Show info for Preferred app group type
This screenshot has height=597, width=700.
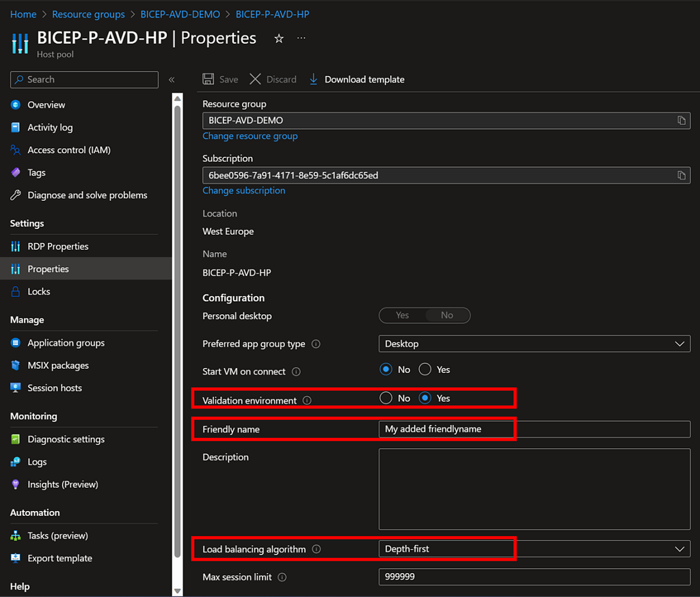coord(316,344)
